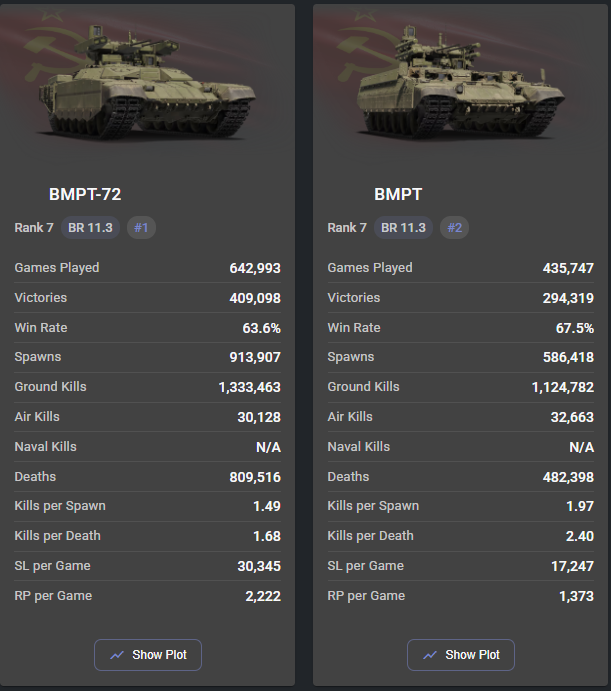Select the BMPT RP per Game value 1,373

(575, 596)
